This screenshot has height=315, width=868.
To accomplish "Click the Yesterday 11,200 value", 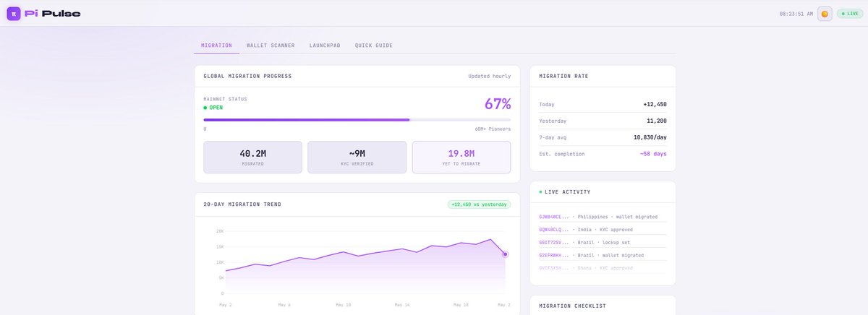I will tap(657, 121).
